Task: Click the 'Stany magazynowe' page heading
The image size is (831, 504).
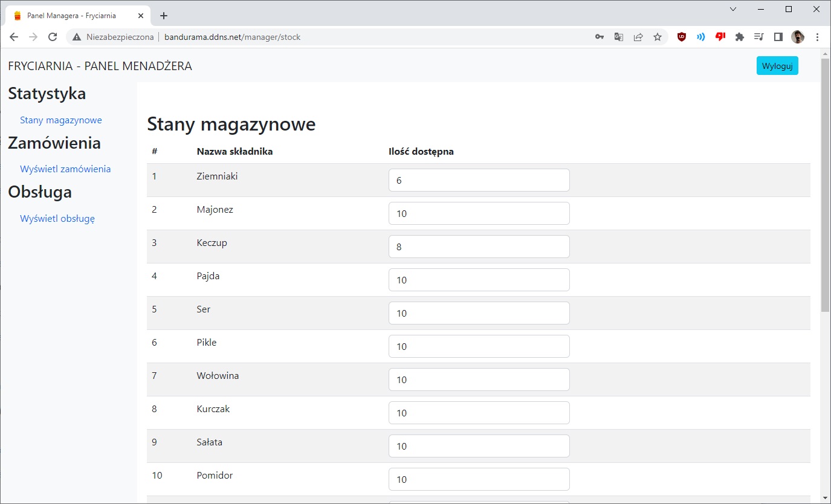Action: (231, 124)
